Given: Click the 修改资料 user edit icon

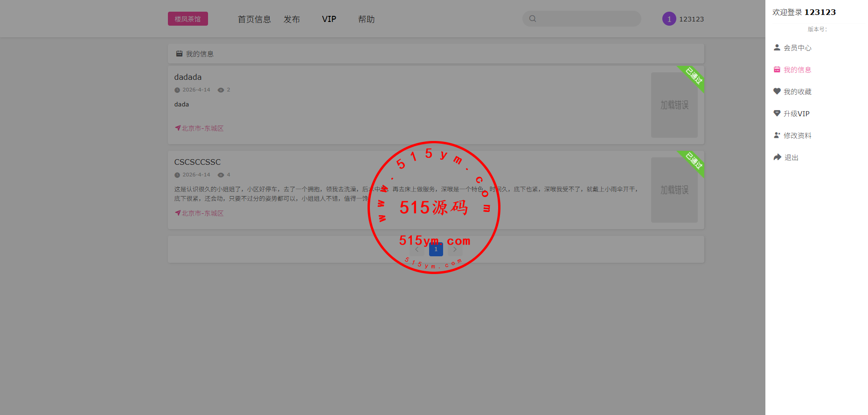Looking at the screenshot, I should coord(777,135).
